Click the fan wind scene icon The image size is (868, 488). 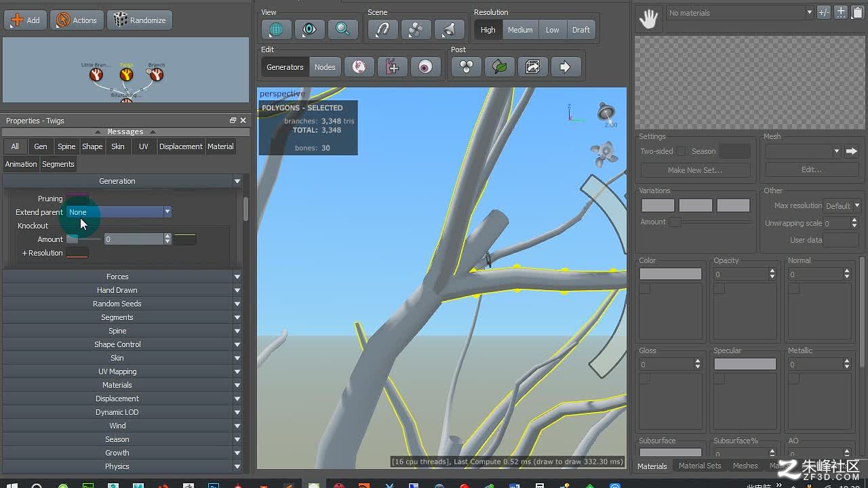pos(416,30)
